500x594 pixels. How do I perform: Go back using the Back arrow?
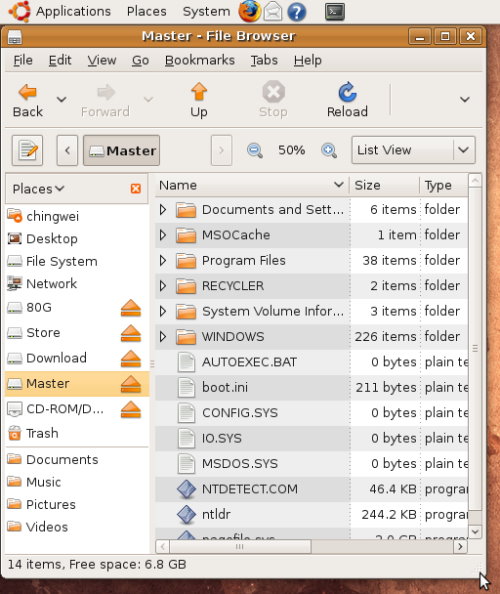(x=27, y=100)
